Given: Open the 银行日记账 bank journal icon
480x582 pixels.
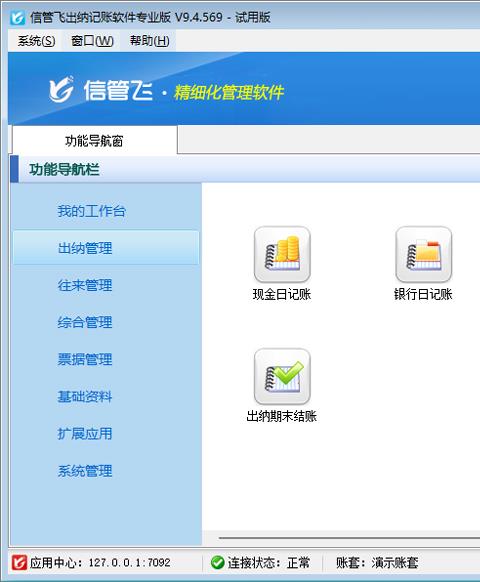Looking at the screenshot, I should (424, 254).
